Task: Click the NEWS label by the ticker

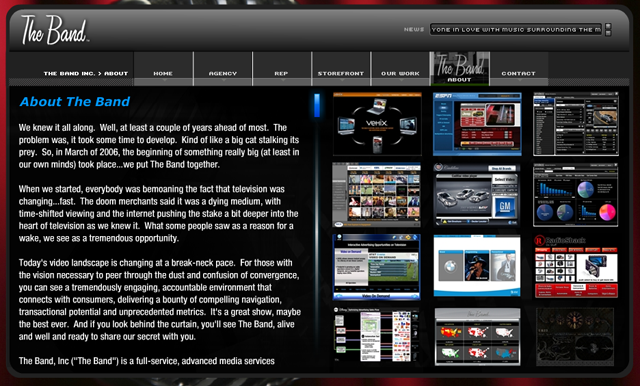Action: 414,29
